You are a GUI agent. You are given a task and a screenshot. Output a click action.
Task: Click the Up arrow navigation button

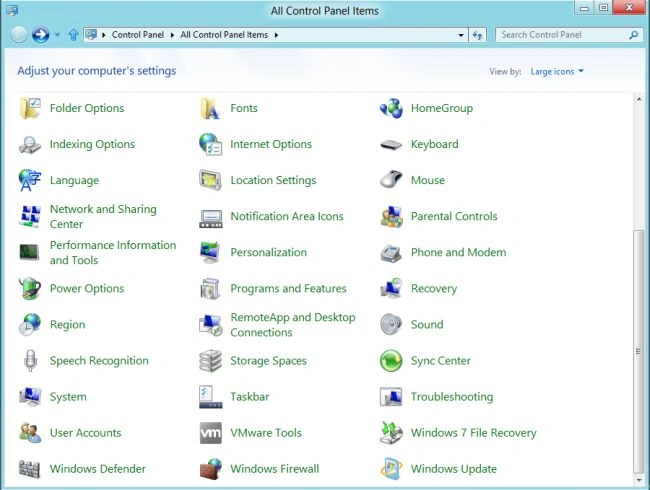point(73,35)
